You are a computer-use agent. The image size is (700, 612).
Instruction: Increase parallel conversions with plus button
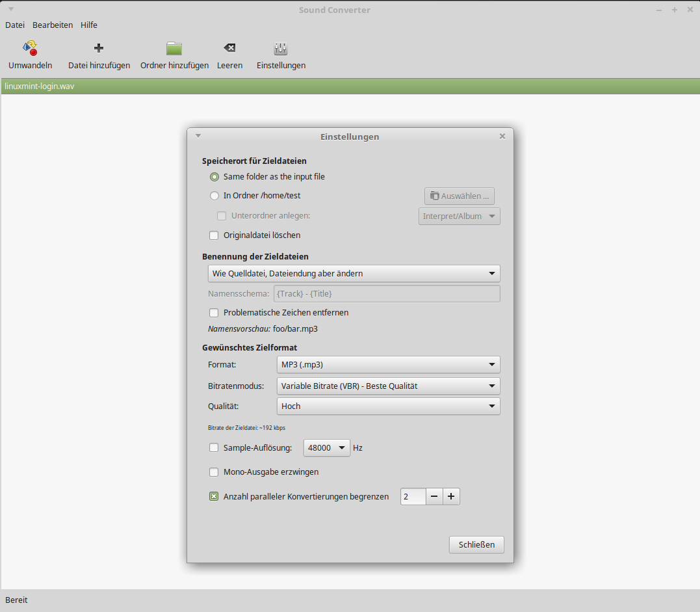[x=451, y=496]
